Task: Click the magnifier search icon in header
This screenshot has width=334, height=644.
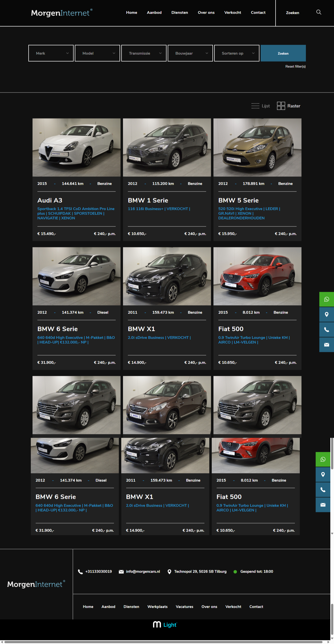Action: tap(319, 12)
